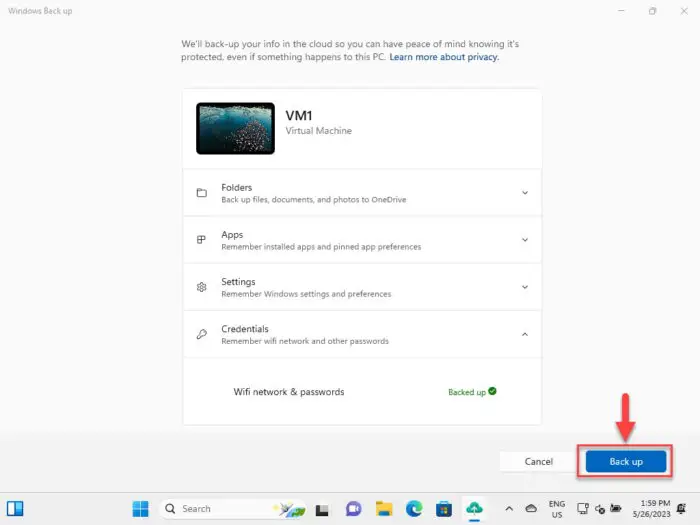Launch Microsoft Edge from the taskbar

(x=414, y=508)
